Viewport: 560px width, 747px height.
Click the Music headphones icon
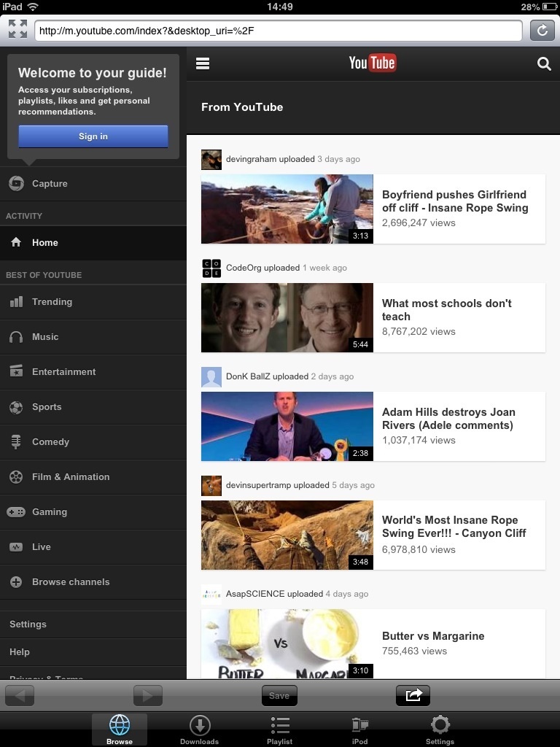(16, 337)
